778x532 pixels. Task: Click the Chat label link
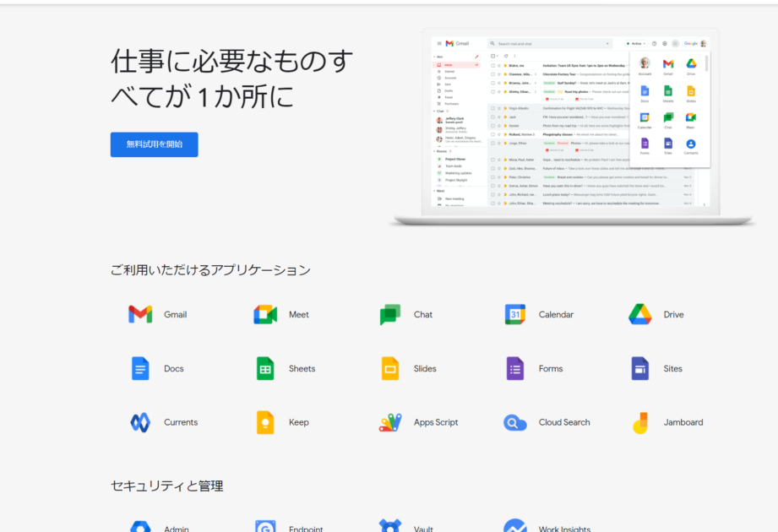click(x=422, y=314)
